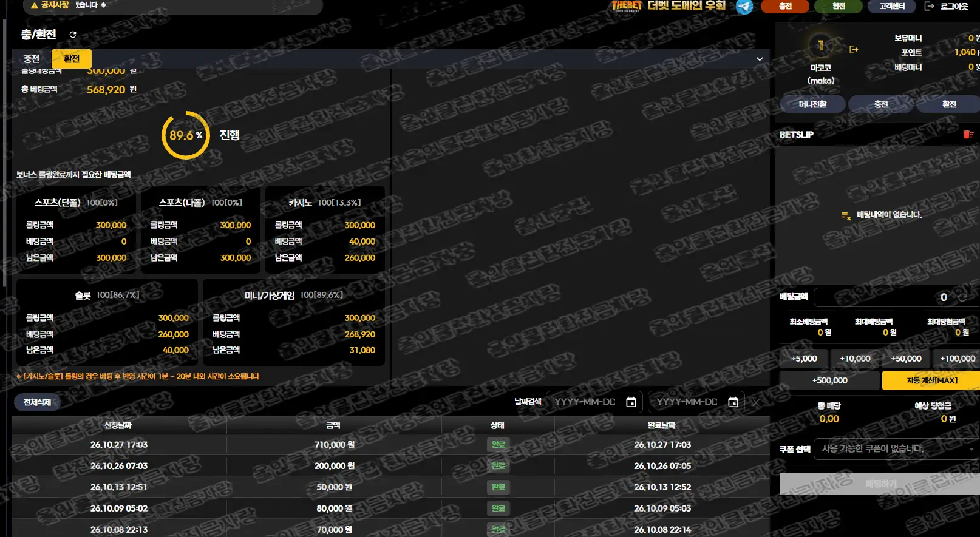Click the 신청날짜 column header

118,425
